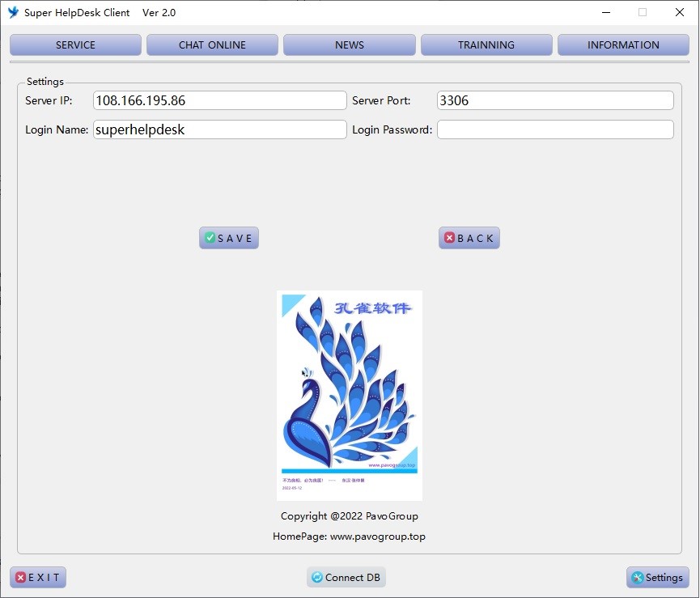Click the blue bird app icon in title bar
The width and height of the screenshot is (700, 598).
(x=13, y=12)
